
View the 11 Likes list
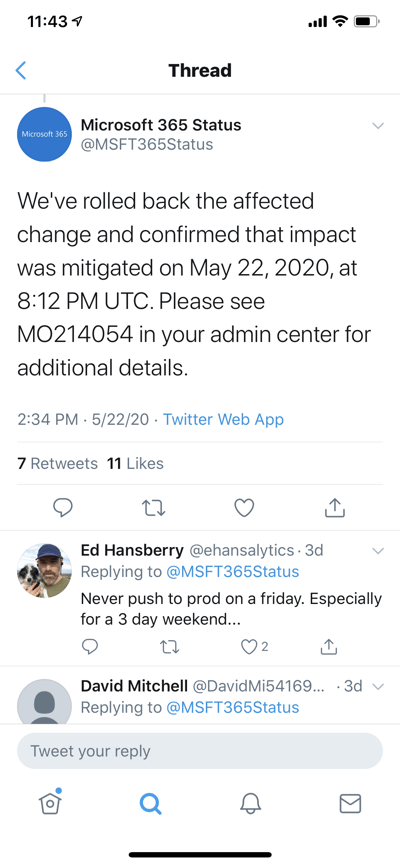tap(135, 463)
